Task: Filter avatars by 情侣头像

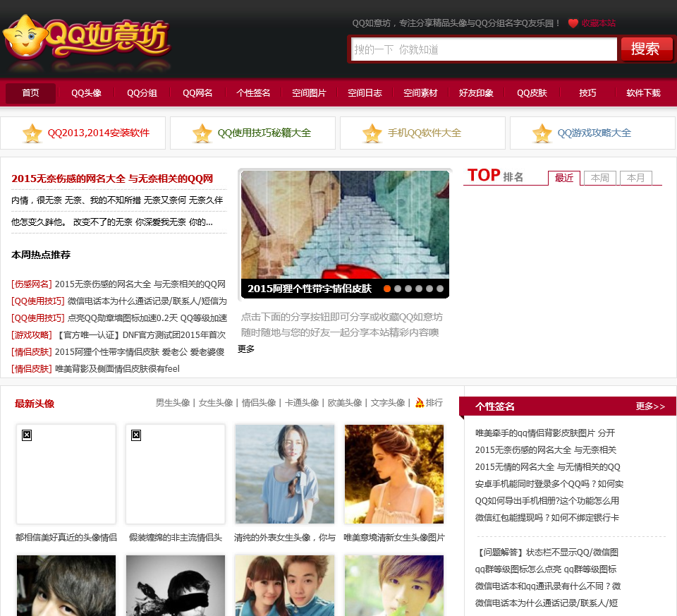Action: click(259, 403)
